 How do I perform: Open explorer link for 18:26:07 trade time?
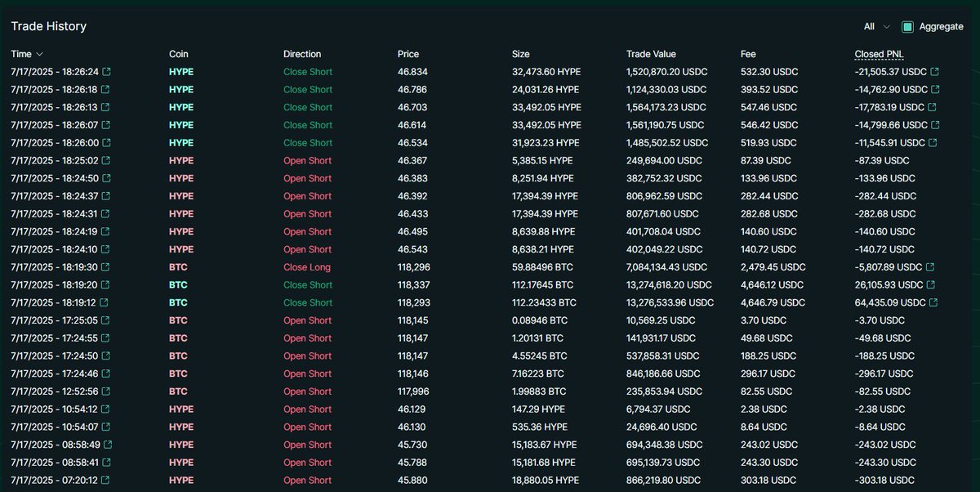(105, 125)
